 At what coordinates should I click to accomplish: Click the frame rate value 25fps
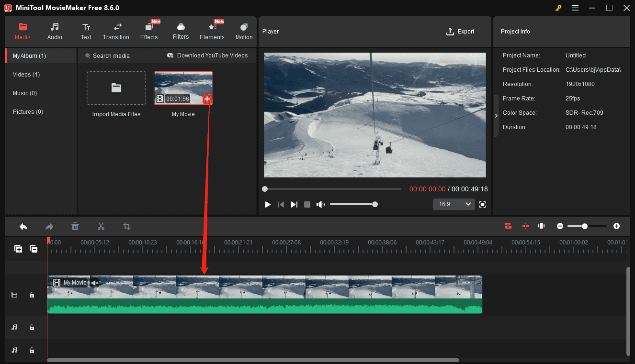[573, 99]
